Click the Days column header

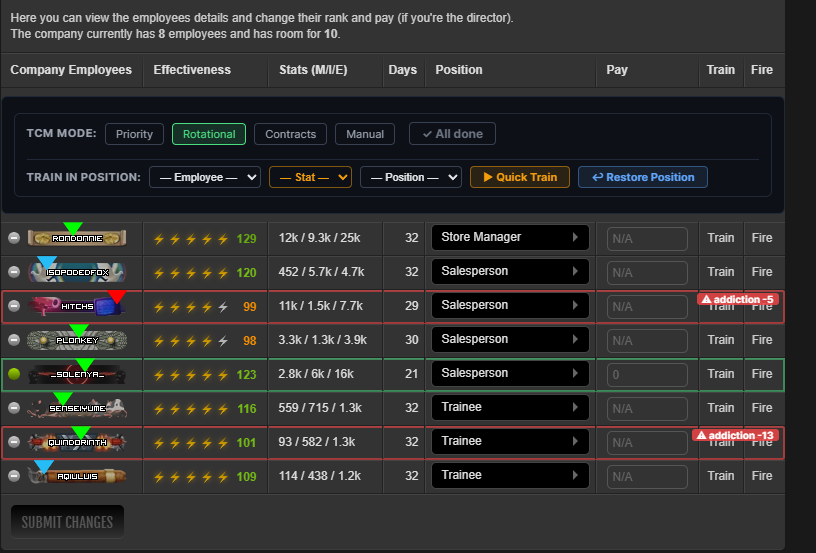[x=402, y=70]
